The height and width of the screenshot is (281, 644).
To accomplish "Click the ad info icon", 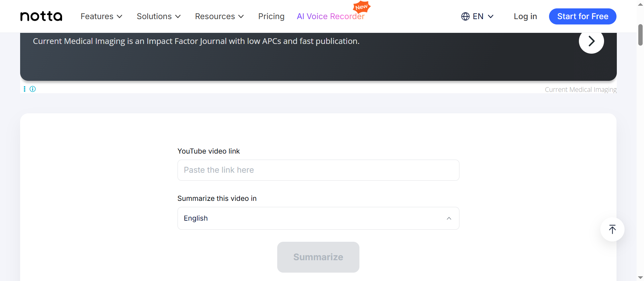I will click(x=33, y=89).
